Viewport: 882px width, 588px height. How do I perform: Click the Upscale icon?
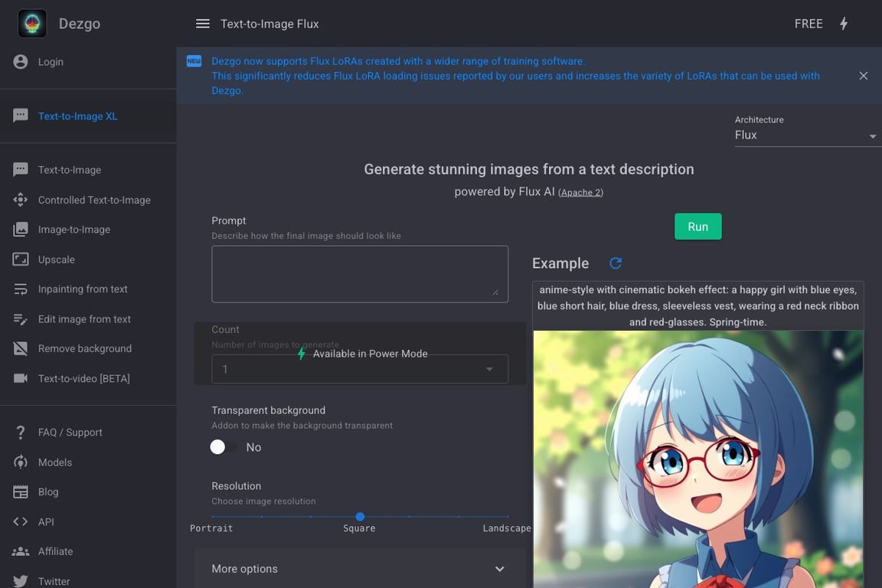(21, 260)
